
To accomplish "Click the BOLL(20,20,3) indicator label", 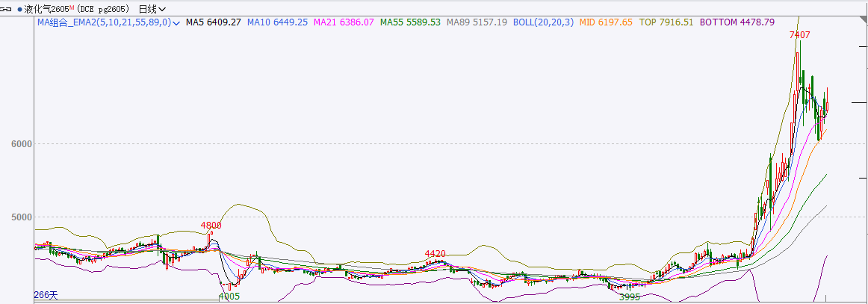I will click(543, 22).
